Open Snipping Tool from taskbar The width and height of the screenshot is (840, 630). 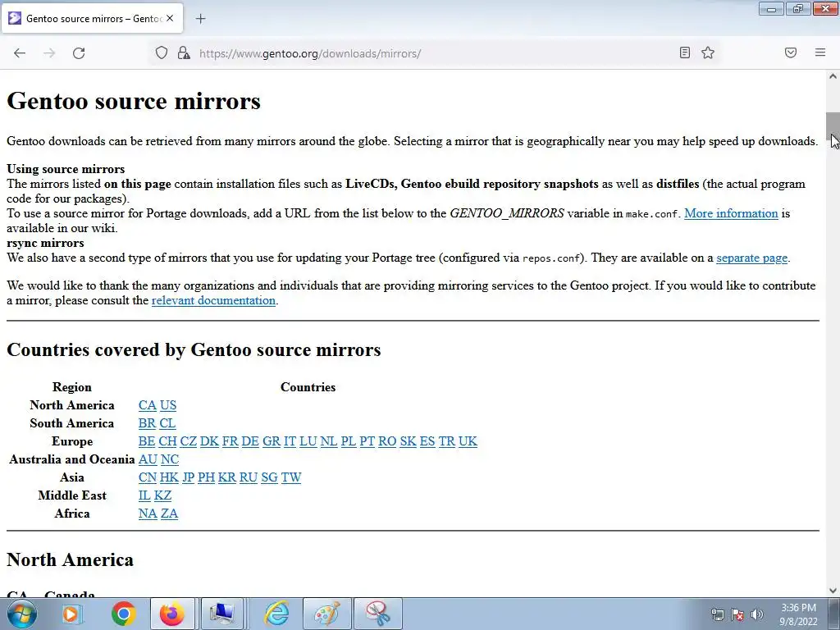(x=378, y=614)
